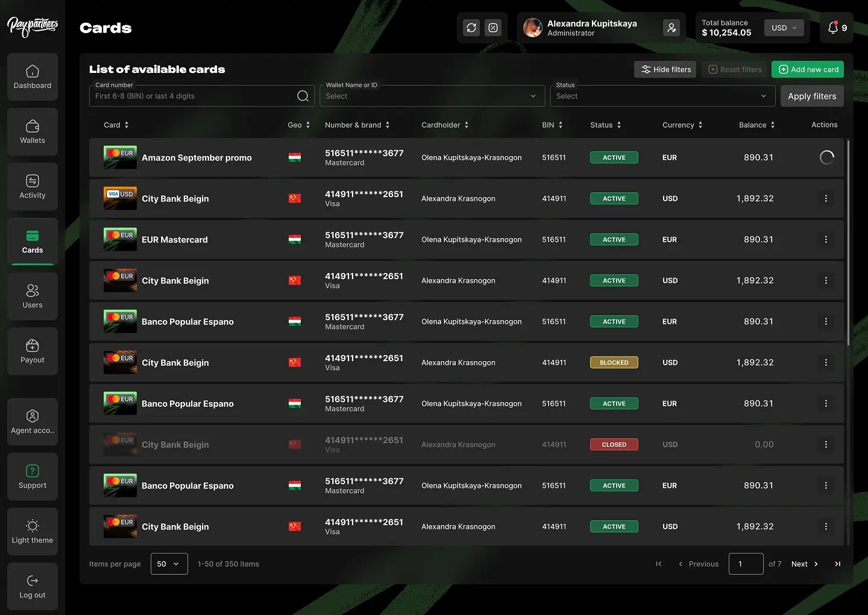
Task: Click the BLOCKED status badge
Action: (614, 362)
